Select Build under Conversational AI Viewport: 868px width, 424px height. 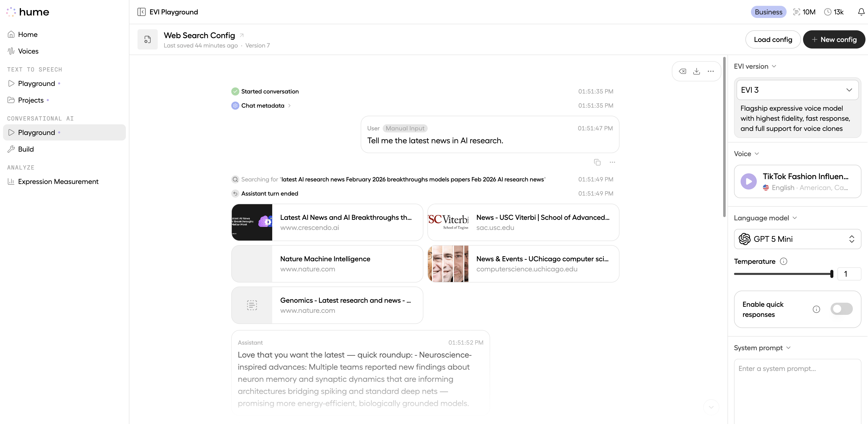tap(26, 149)
